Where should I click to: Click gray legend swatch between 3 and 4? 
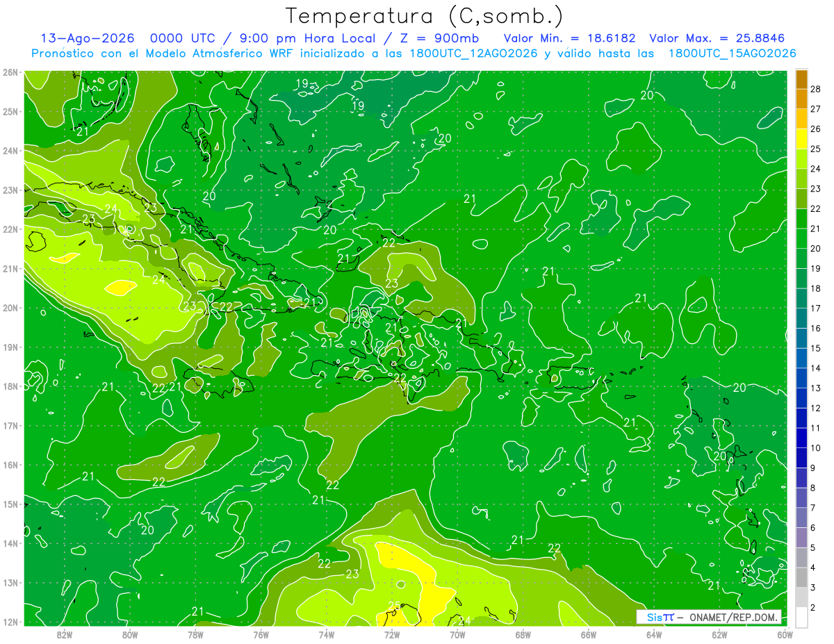pos(801,577)
